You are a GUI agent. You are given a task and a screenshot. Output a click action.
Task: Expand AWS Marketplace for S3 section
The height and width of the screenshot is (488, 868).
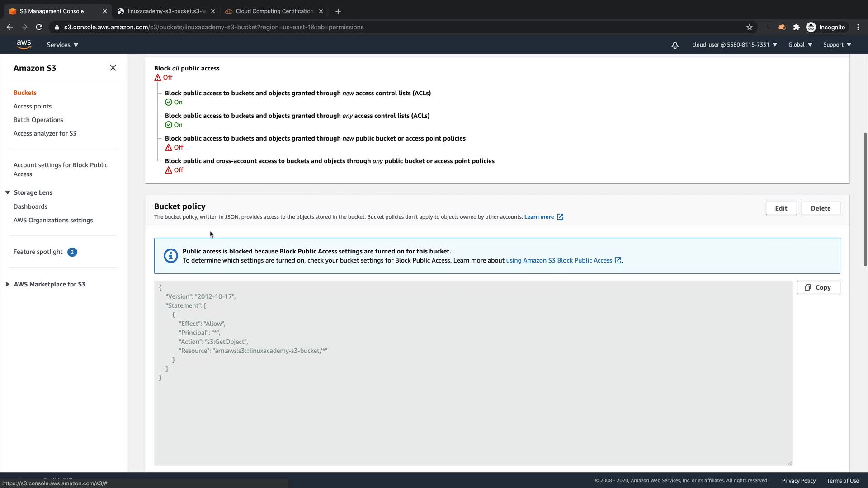coord(8,284)
